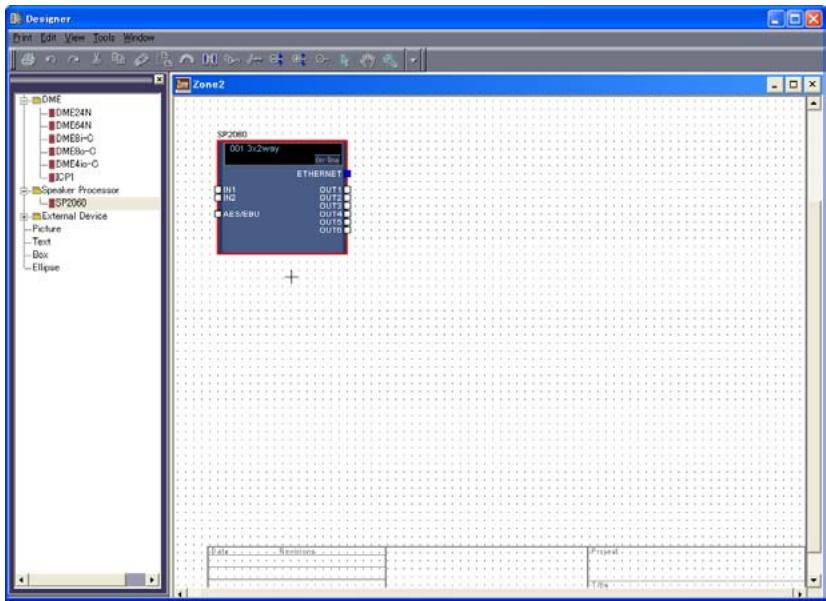Click the OUT1 output port

[347, 190]
